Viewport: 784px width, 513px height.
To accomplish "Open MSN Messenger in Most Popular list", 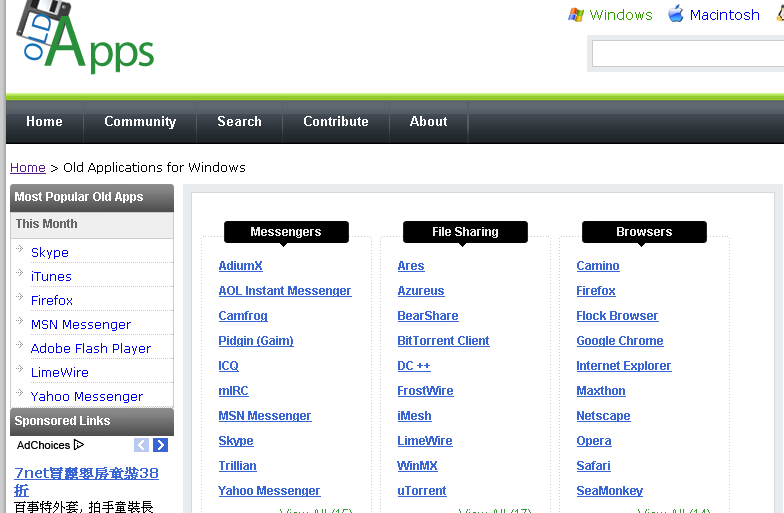I will pos(80,324).
